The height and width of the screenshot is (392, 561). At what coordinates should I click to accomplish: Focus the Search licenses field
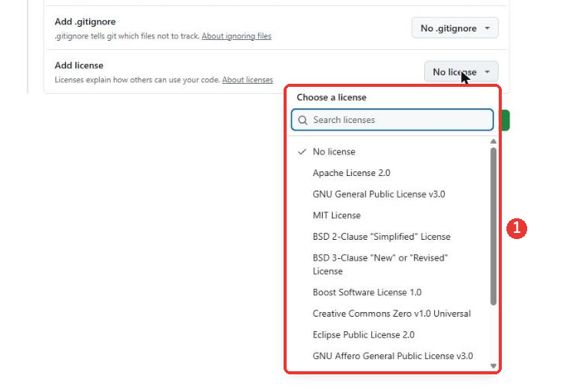coord(392,120)
